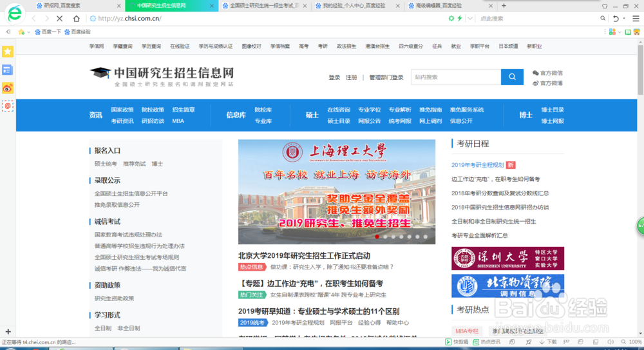Open 2019年考研全程规划 link
Screen dimensions: 644x350
point(477,165)
